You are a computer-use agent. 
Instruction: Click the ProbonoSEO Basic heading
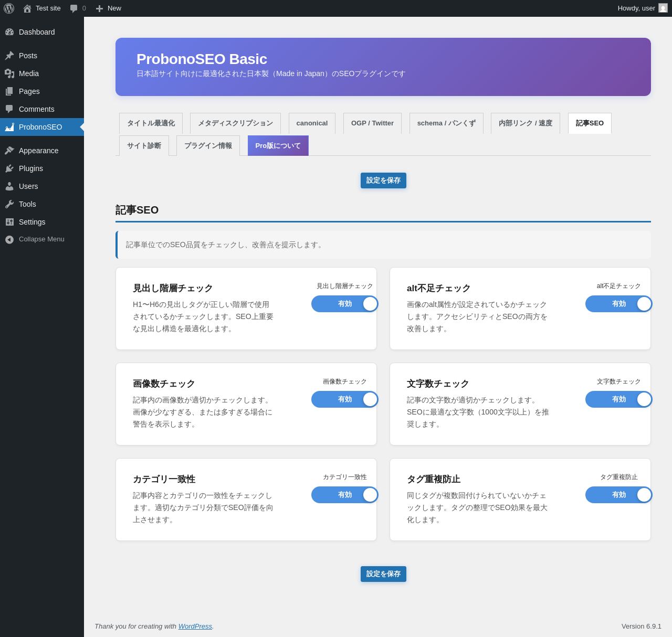point(202,59)
